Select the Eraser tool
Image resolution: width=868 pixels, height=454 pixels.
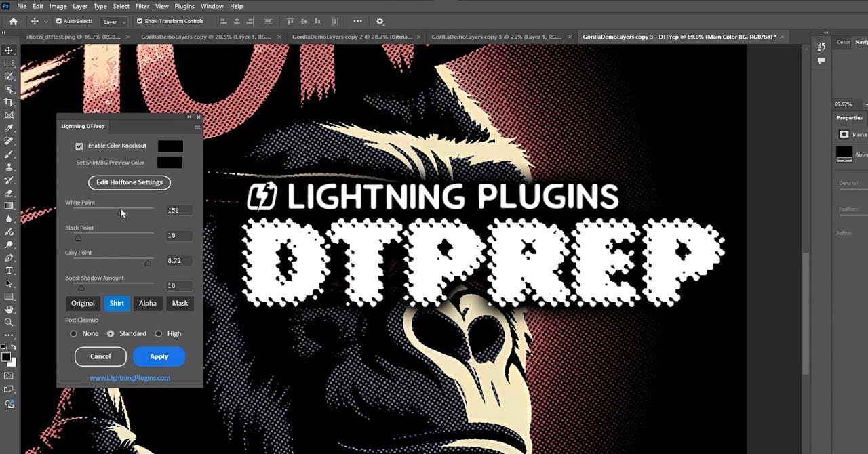9,193
